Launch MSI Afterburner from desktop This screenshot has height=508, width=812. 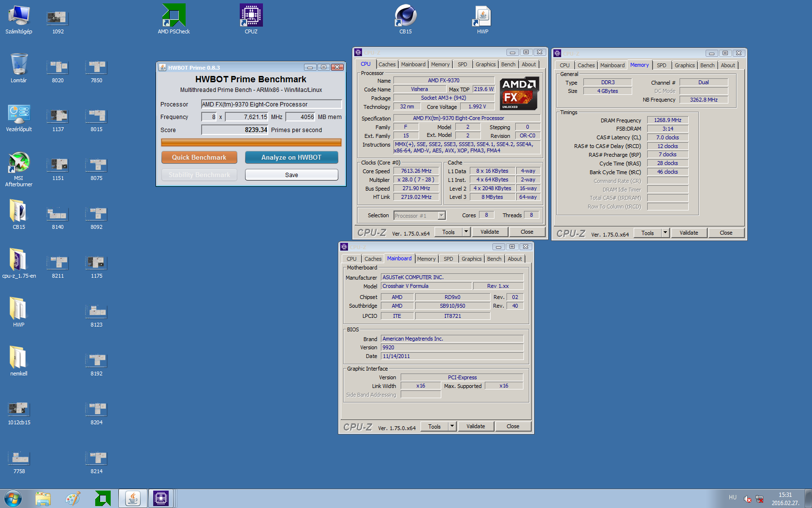19,169
